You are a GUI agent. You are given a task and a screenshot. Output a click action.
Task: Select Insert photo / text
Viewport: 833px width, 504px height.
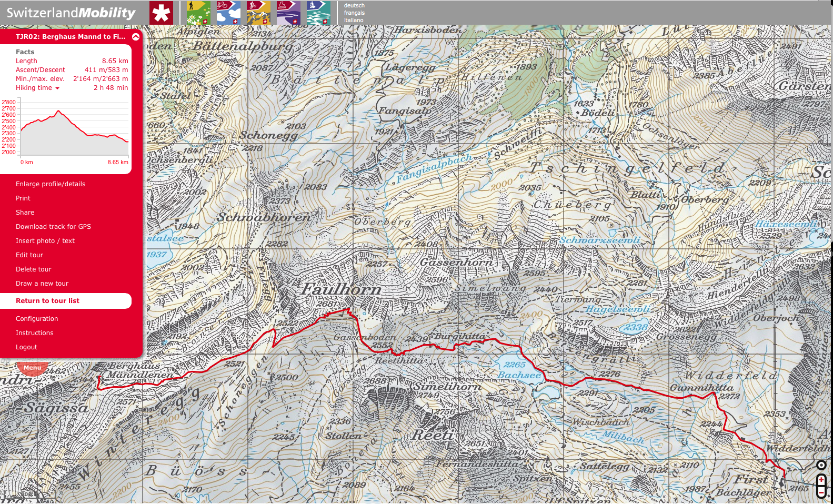[x=45, y=241]
